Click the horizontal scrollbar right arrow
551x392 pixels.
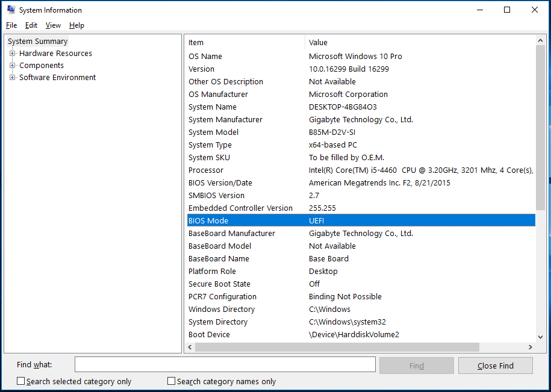[x=531, y=347]
